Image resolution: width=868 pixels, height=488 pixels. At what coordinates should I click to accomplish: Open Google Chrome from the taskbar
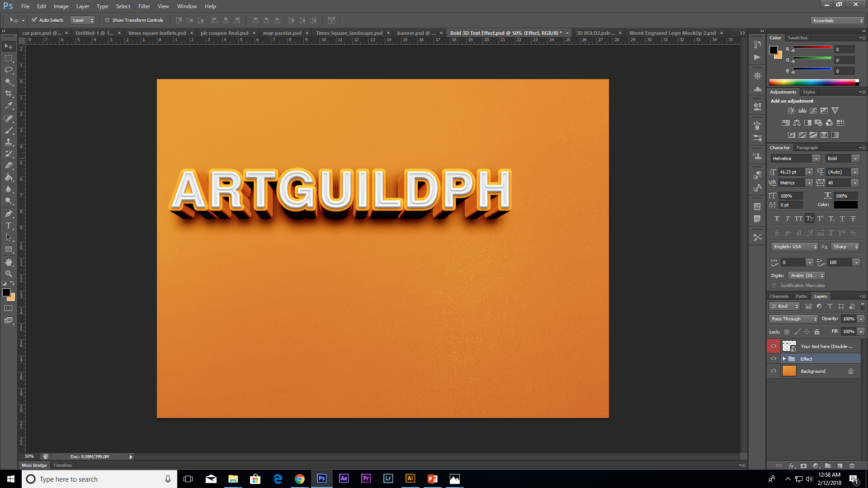click(x=299, y=479)
